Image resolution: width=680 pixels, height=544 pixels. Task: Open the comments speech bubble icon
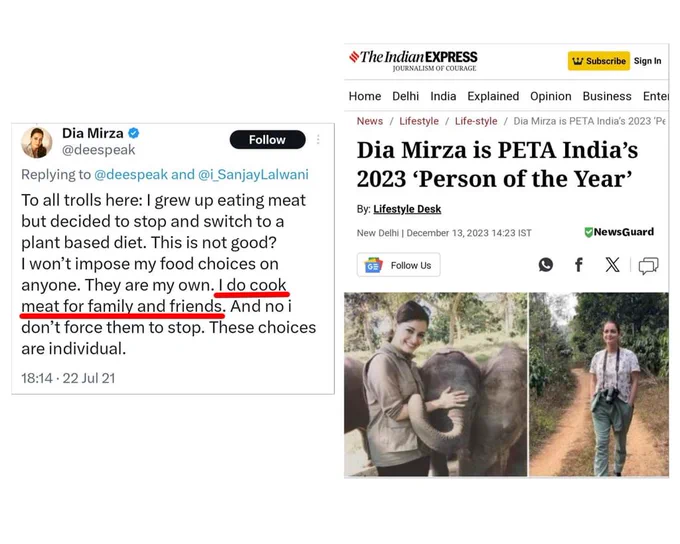tap(648, 265)
